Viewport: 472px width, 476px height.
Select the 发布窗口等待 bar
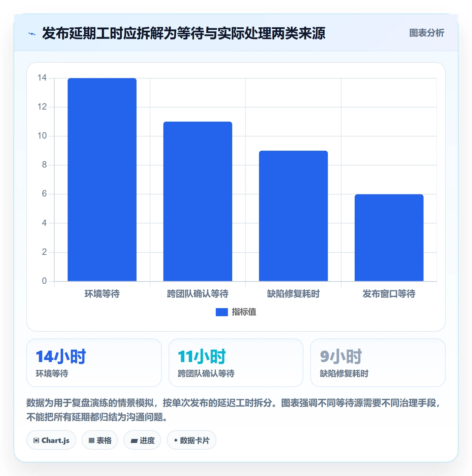(389, 238)
